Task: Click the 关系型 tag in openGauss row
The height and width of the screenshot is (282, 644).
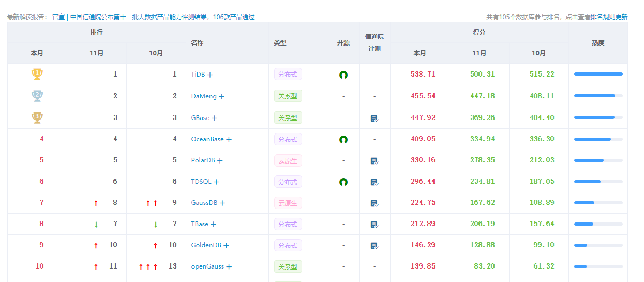Action: 288,267
